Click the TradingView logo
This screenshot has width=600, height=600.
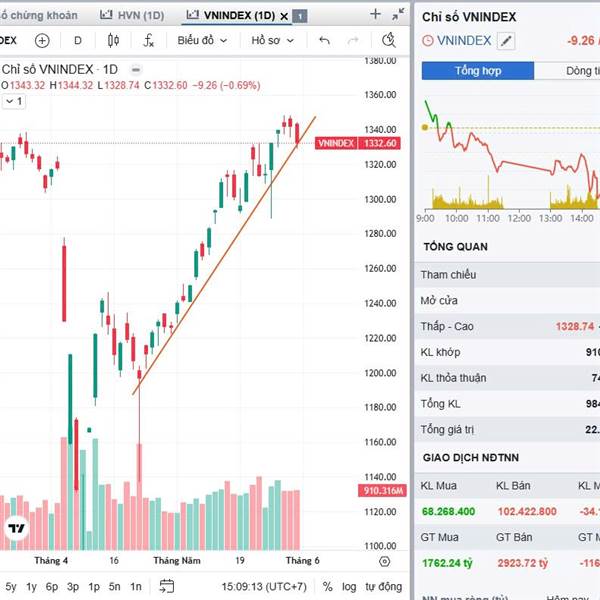coord(16,528)
